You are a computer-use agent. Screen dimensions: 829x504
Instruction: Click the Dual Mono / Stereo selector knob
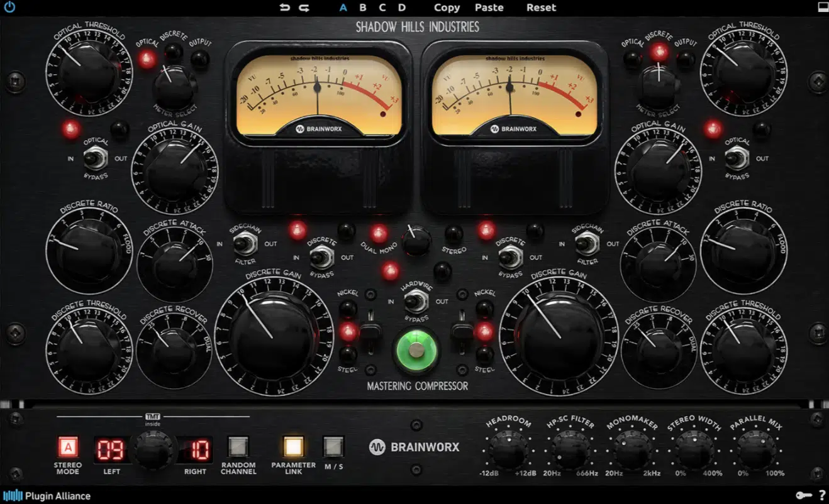click(x=416, y=241)
